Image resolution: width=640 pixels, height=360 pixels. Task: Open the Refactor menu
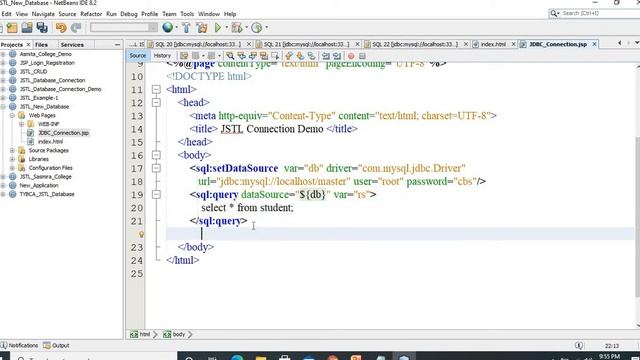pyautogui.click(x=91, y=14)
